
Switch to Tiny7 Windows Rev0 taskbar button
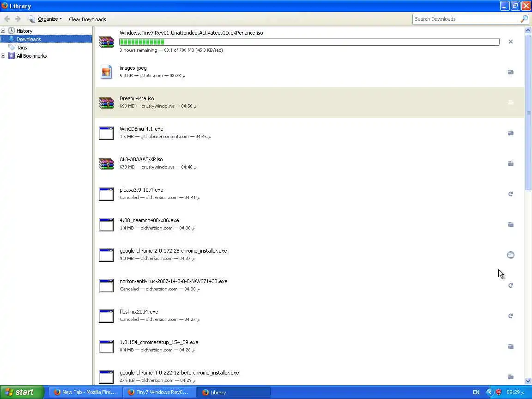coord(159,392)
